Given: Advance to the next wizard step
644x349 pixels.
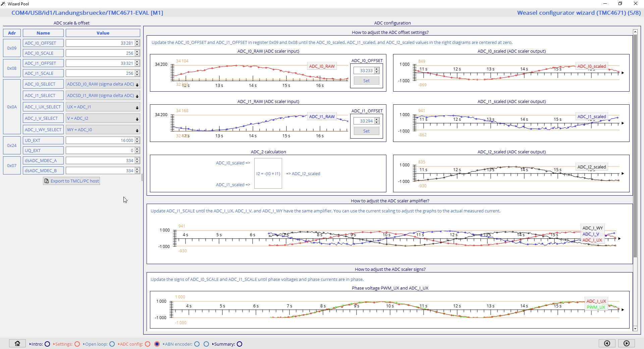Looking at the screenshot, I should click(x=626, y=343).
